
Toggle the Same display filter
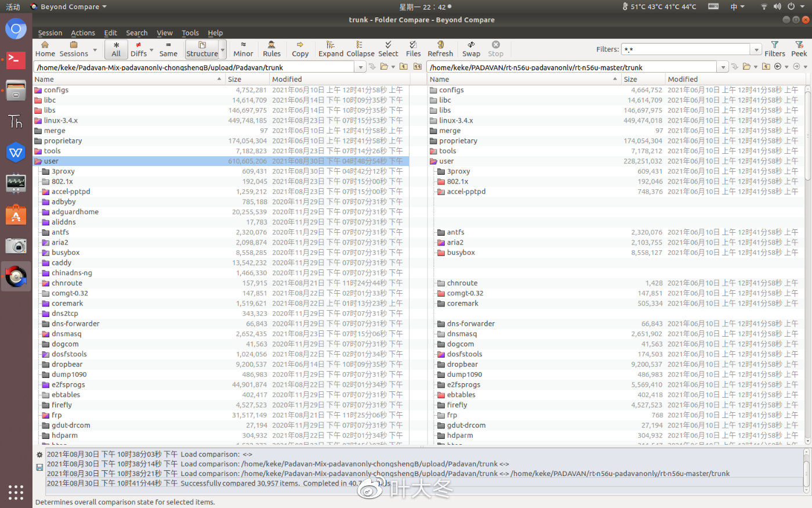coord(168,49)
